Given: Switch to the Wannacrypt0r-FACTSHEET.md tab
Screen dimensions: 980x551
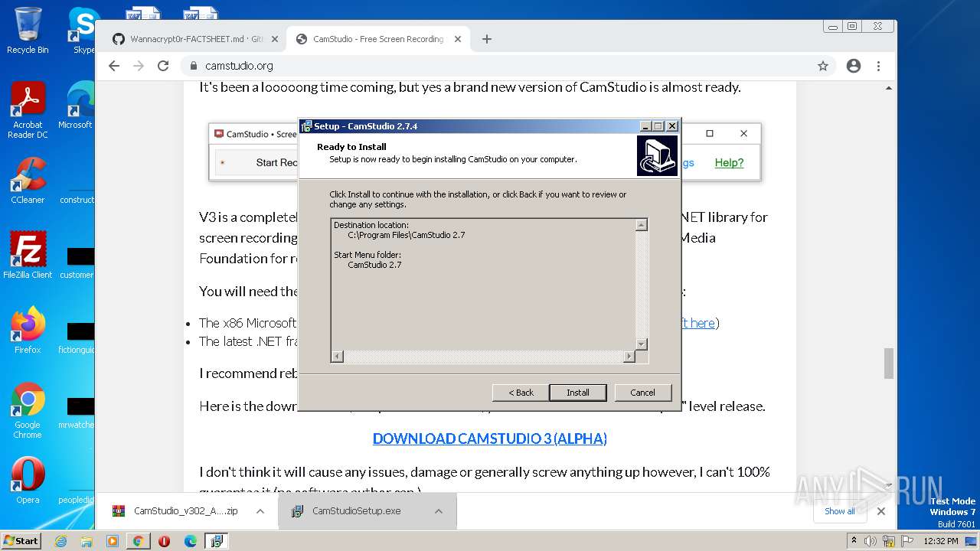Looking at the screenshot, I should [x=196, y=39].
